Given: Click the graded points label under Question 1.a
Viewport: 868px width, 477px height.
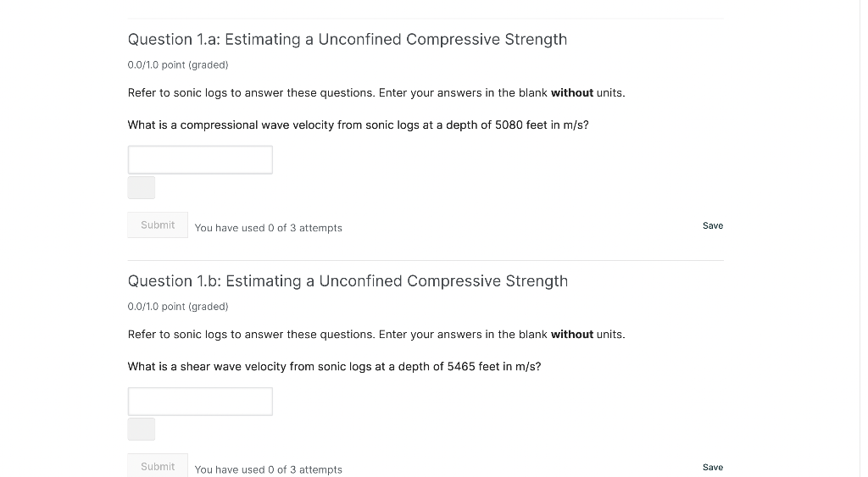Looking at the screenshot, I should pyautogui.click(x=178, y=64).
